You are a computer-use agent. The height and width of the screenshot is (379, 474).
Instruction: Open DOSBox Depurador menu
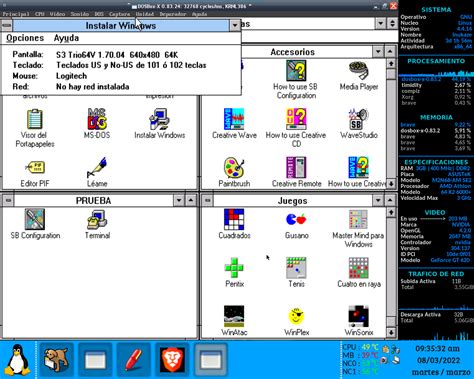click(173, 14)
